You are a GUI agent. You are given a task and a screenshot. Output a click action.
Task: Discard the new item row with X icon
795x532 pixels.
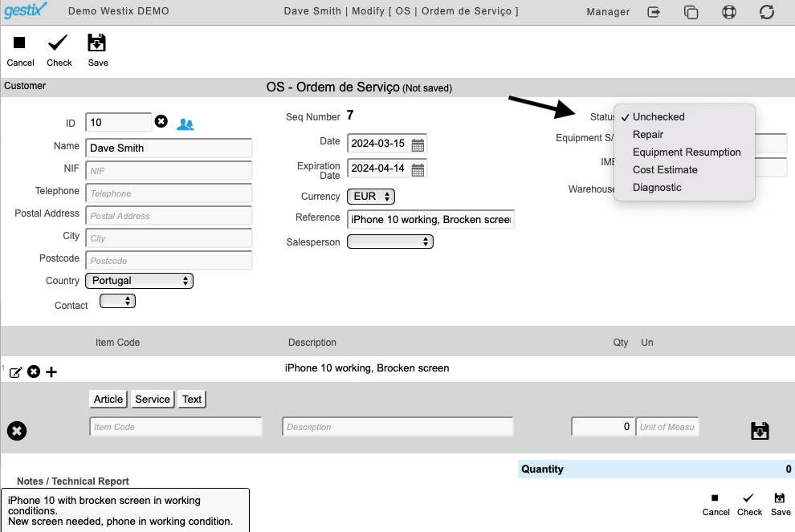17,431
